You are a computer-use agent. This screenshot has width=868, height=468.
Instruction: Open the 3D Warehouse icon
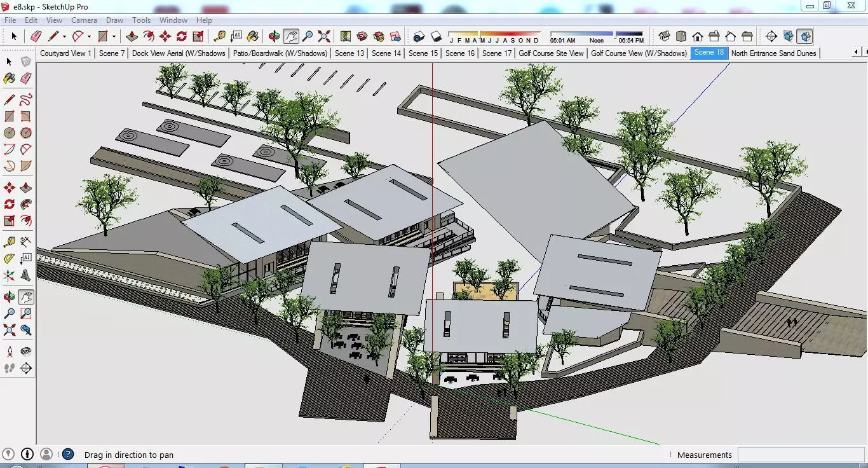click(362, 36)
